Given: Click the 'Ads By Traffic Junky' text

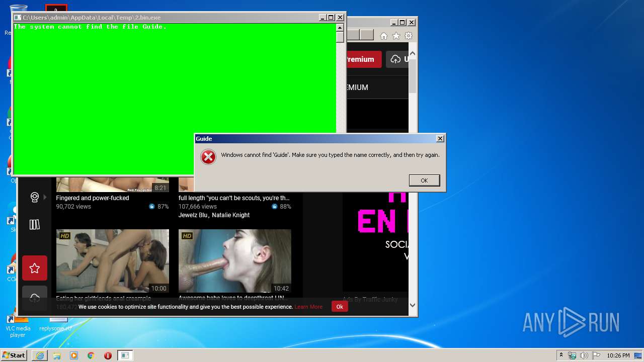Looking at the screenshot, I should (x=370, y=300).
